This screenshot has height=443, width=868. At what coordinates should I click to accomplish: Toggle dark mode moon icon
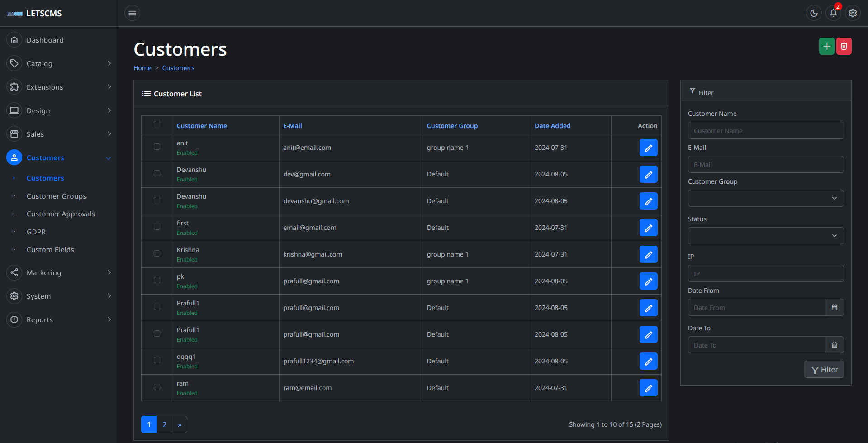point(814,13)
